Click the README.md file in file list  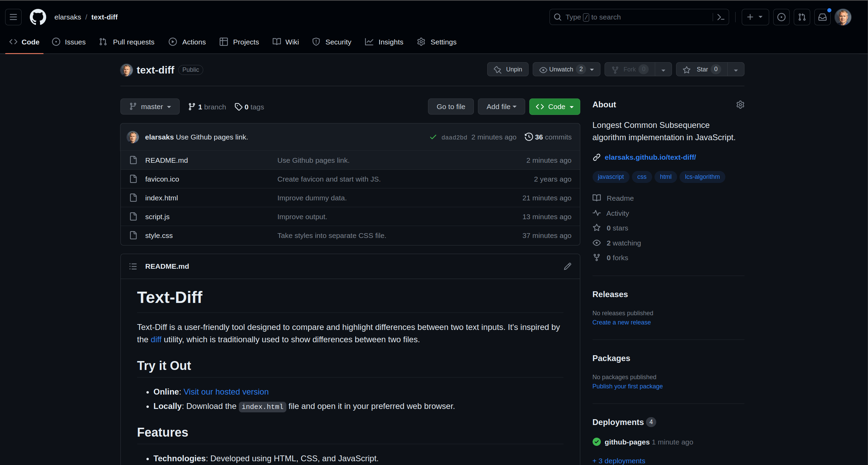click(x=165, y=160)
